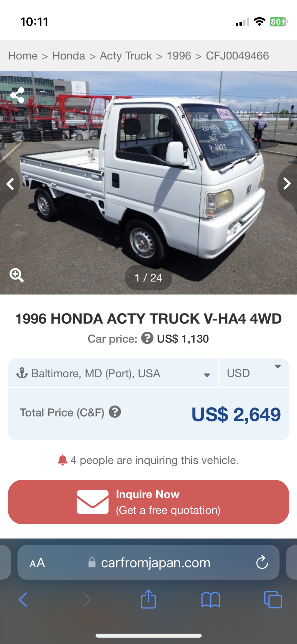This screenshot has width=297, height=644.
Task: Open the Honda breadcrumb link
Action: [69, 56]
